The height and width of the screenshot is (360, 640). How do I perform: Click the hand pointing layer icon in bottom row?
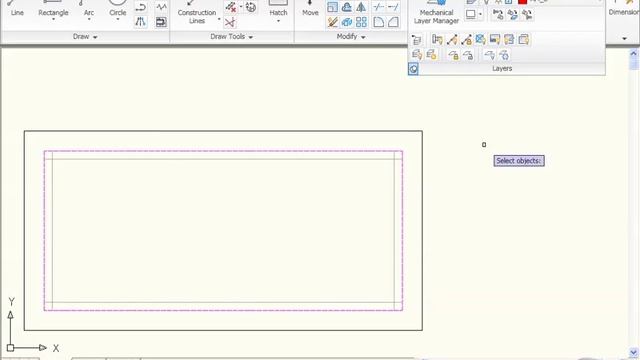click(489, 55)
